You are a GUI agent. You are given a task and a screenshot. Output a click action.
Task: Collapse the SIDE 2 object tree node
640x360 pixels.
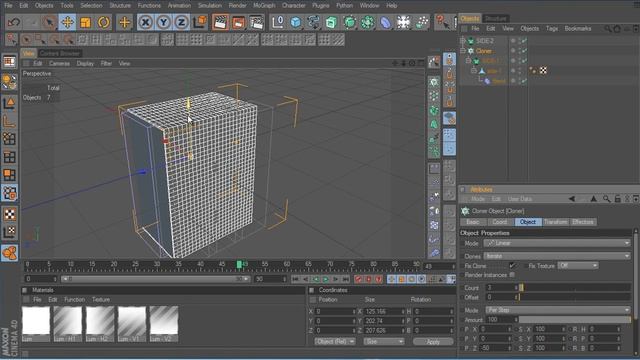click(x=462, y=40)
